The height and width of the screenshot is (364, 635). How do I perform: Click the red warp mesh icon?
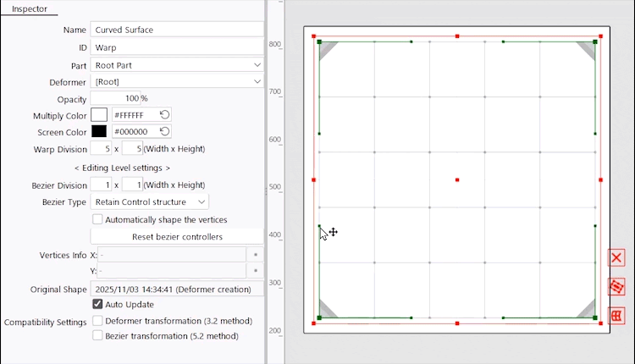616,315
